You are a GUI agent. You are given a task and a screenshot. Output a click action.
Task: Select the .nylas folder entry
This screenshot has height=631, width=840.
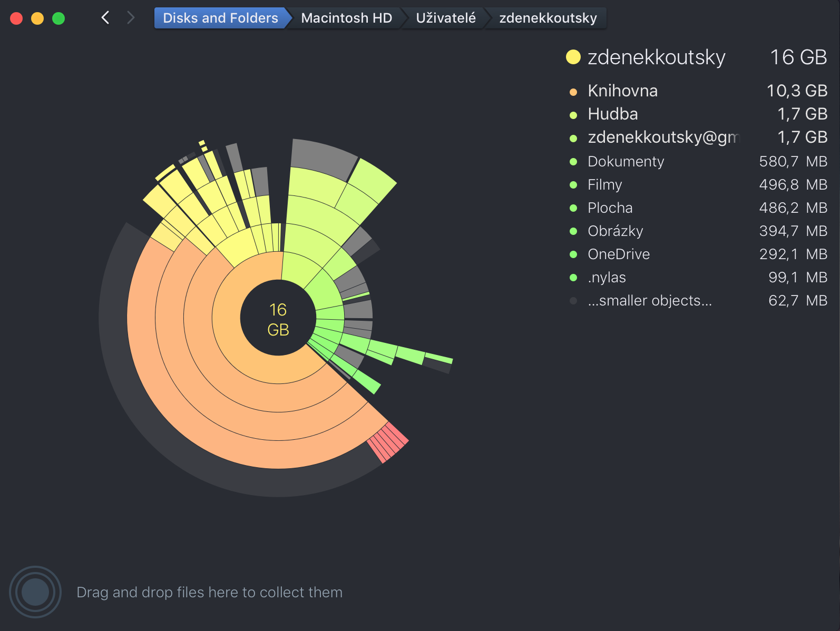click(698, 277)
